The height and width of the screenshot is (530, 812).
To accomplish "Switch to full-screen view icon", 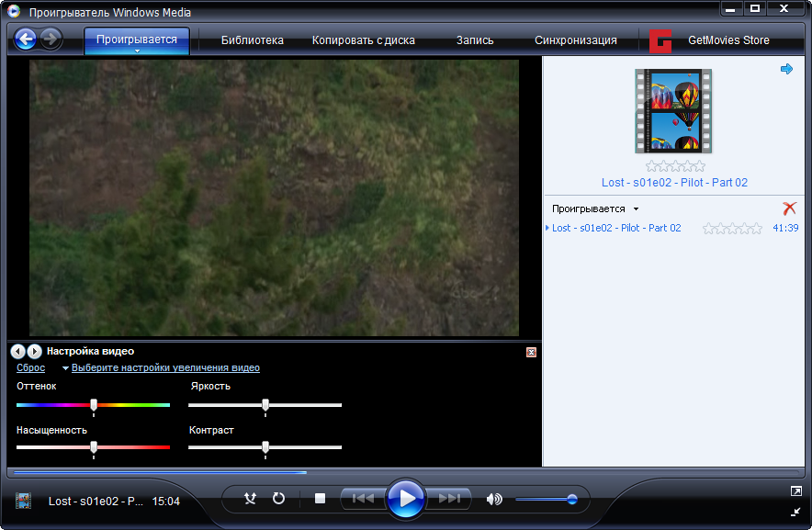I will [x=796, y=491].
